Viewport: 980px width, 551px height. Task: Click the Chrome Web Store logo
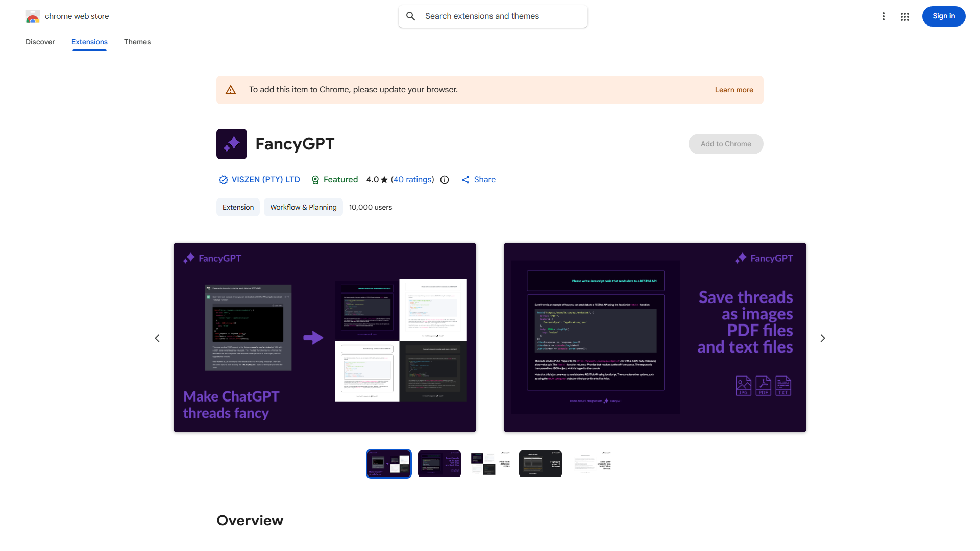pyautogui.click(x=33, y=16)
